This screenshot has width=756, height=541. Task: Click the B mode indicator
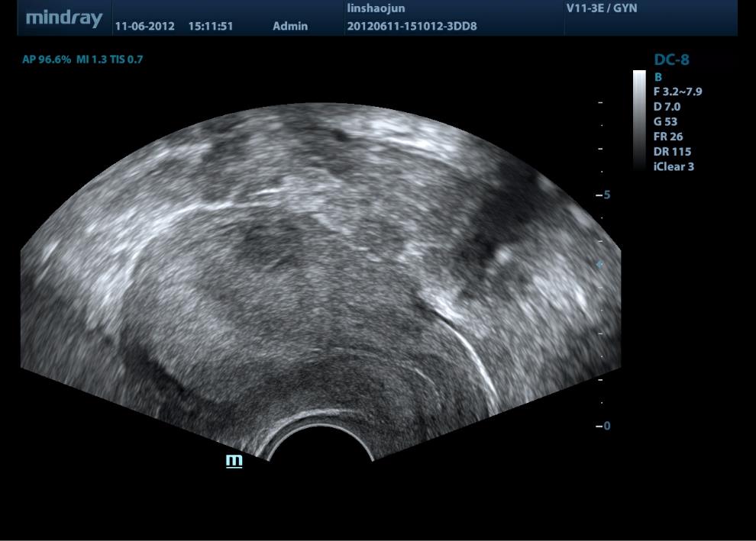657,77
